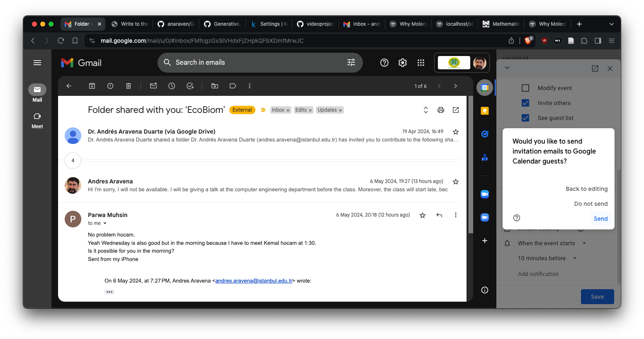
Task: Report this email as spam
Action: tap(110, 86)
